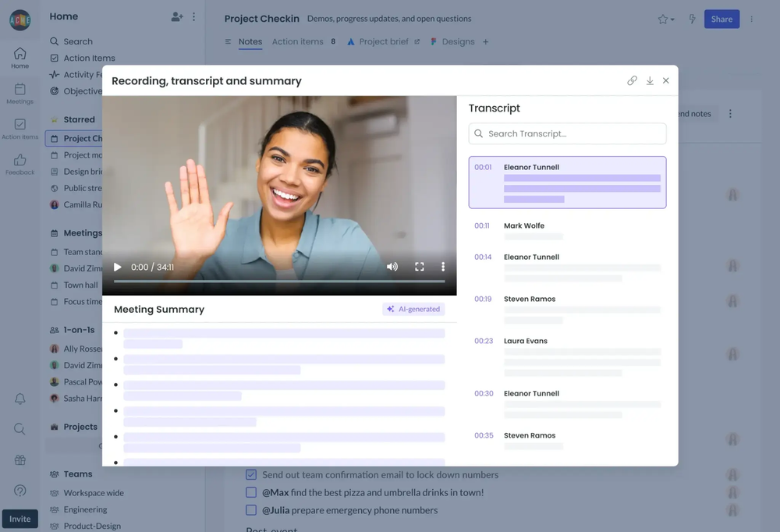
Task: Open Action Items in the sidebar list
Action: pos(83,59)
